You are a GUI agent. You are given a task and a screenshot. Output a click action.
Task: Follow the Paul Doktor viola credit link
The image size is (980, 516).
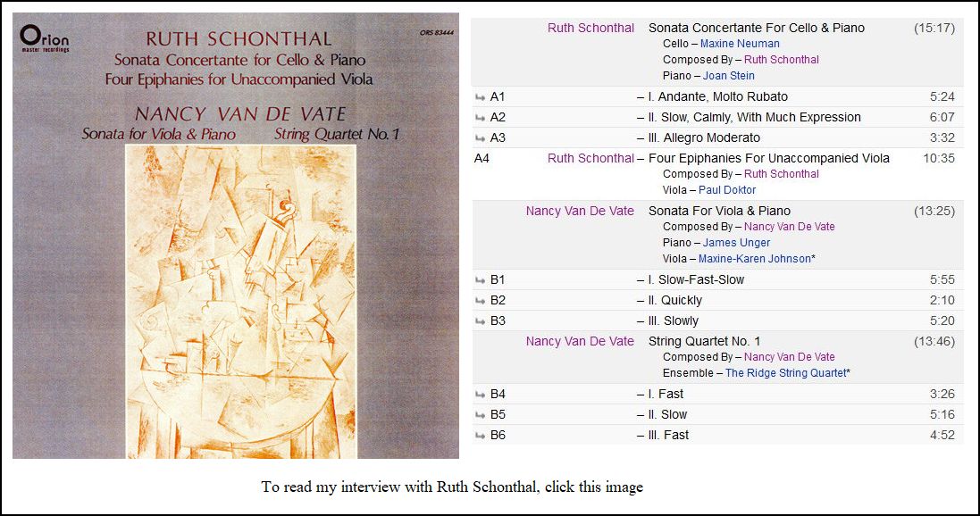click(x=727, y=190)
